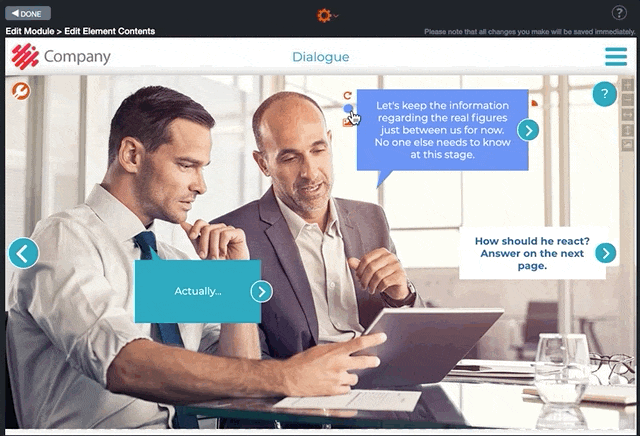This screenshot has height=436, width=640.
Task: Click the image tool in the right toolbar
Action: click(627, 145)
